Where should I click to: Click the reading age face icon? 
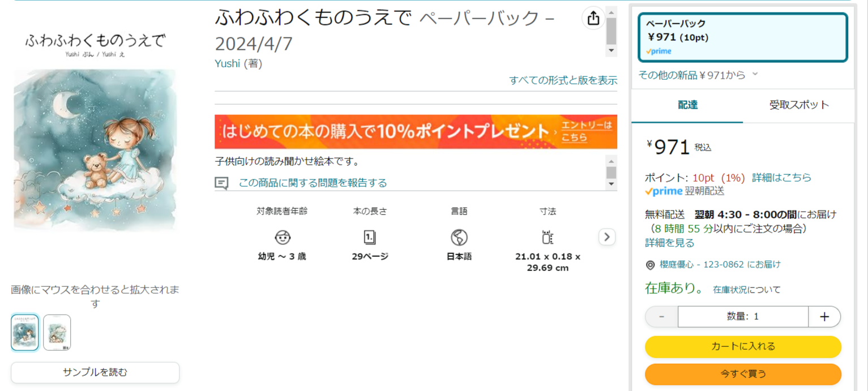coord(282,237)
